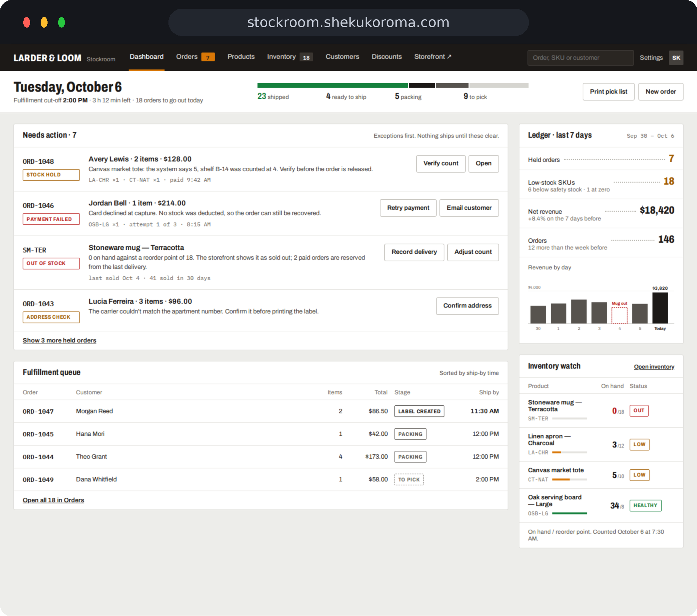The width and height of the screenshot is (697, 616).
Task: Open Settings
Action: [x=651, y=58]
